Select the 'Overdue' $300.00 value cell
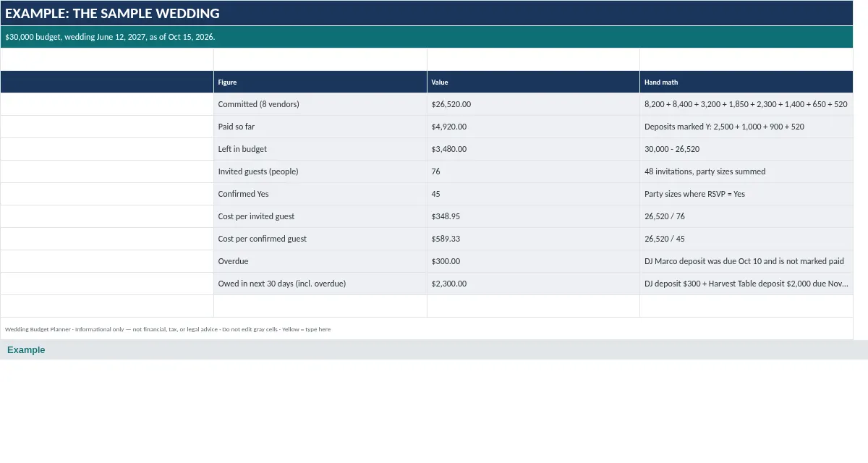 point(533,261)
